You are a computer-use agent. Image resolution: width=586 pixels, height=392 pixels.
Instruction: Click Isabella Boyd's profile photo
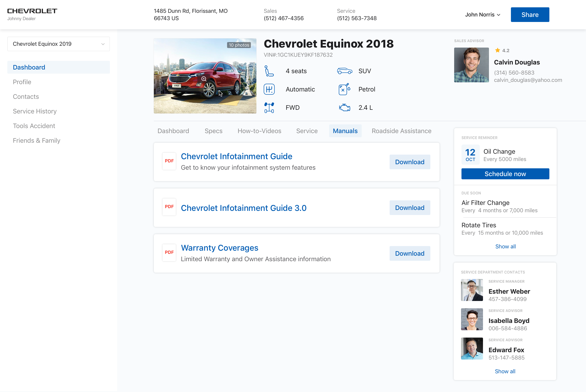pos(472,319)
